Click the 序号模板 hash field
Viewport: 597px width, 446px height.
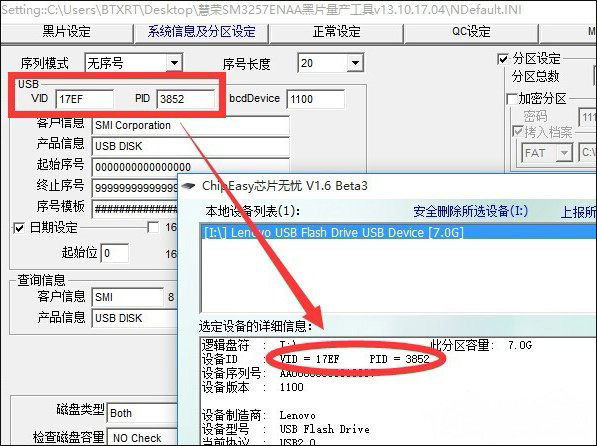coord(135,209)
